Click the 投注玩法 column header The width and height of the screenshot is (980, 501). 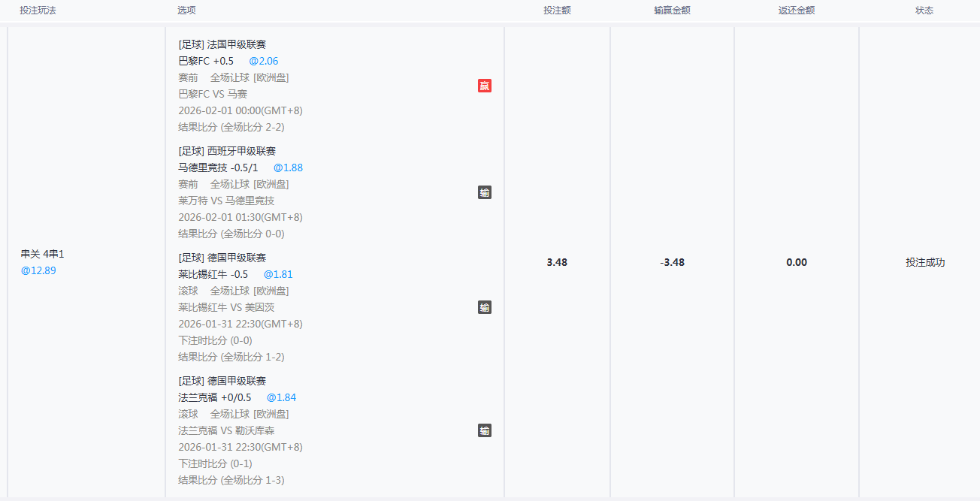pos(38,11)
